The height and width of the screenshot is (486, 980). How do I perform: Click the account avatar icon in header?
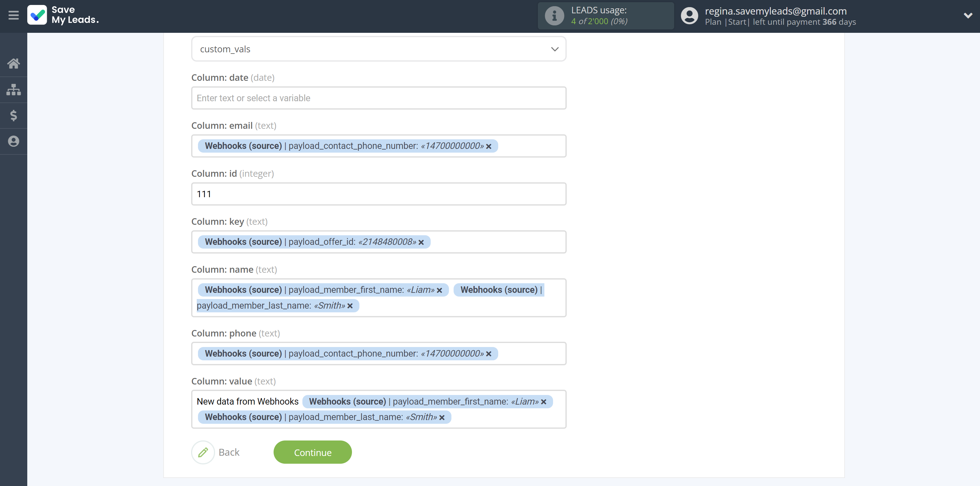tap(689, 16)
